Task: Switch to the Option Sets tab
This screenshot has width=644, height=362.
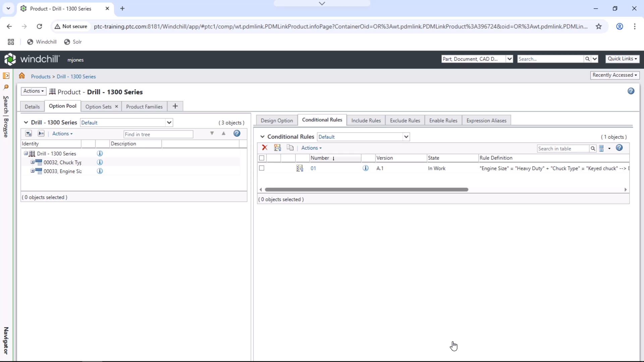Action: point(98,107)
